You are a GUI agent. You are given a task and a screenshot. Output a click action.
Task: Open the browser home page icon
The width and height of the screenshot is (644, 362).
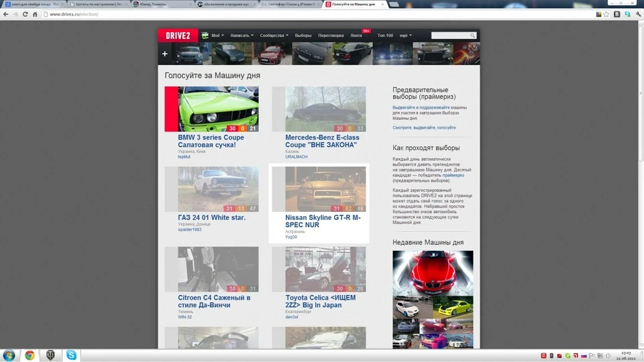(x=35, y=14)
